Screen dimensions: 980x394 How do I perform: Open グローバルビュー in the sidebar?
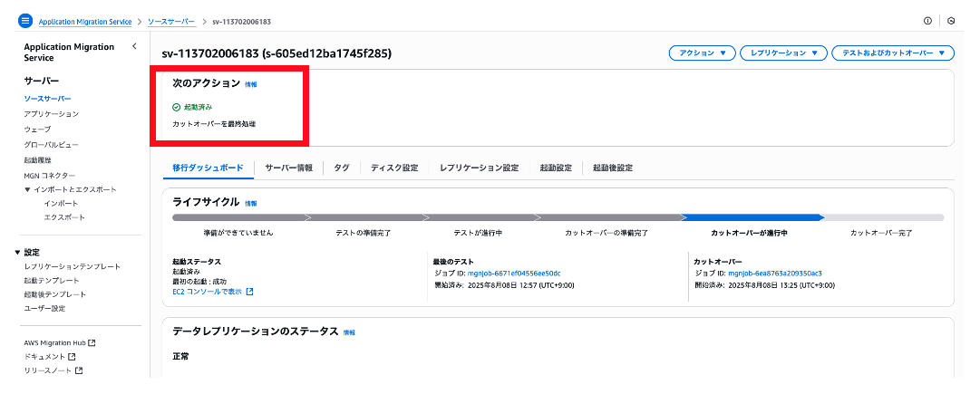(52, 144)
